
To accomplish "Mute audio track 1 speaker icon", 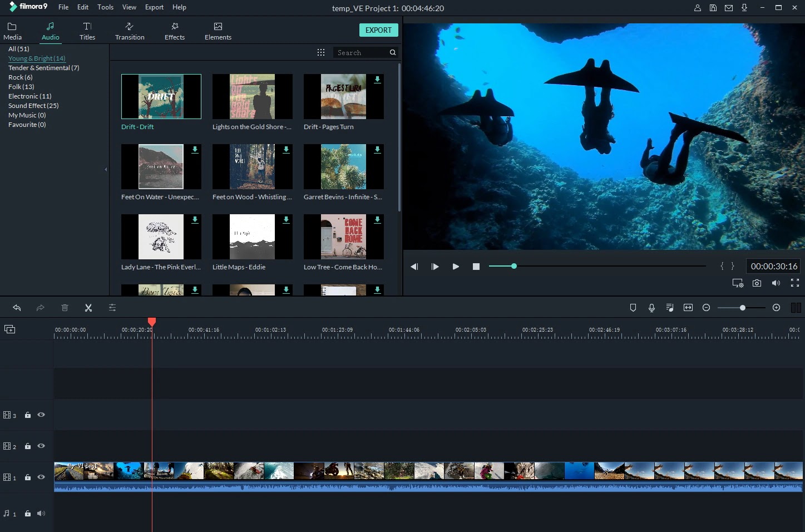I will (41, 513).
